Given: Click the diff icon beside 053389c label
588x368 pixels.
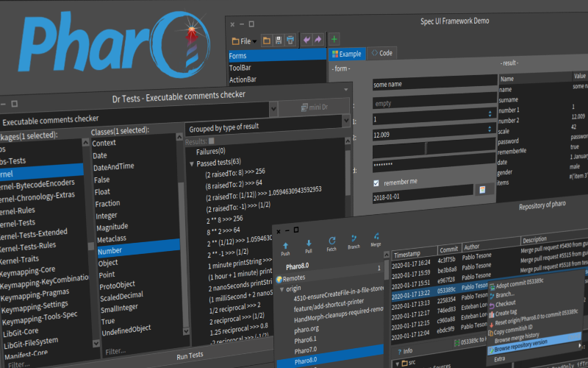Looking at the screenshot, I should pos(456,342).
